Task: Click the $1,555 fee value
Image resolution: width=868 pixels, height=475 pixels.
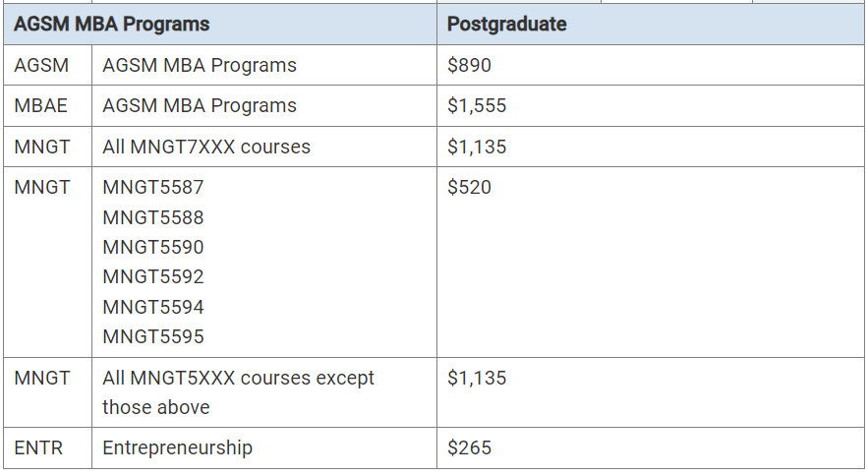Action: point(477,106)
